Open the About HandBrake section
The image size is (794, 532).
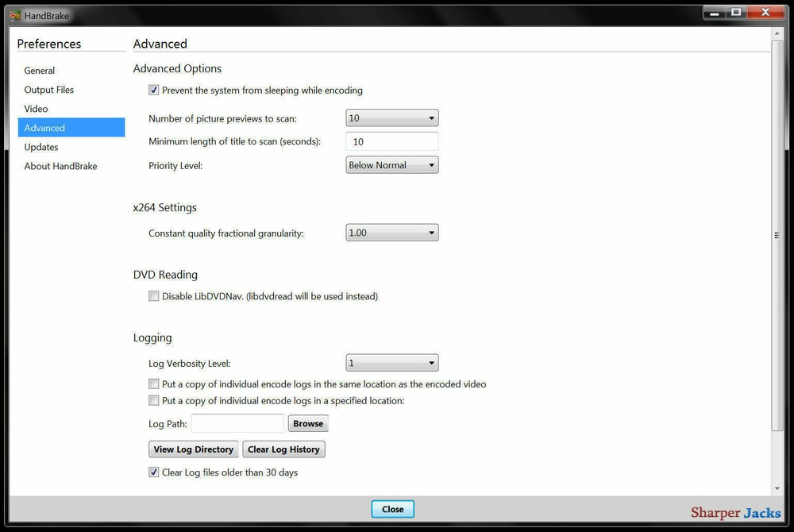pyautogui.click(x=60, y=166)
